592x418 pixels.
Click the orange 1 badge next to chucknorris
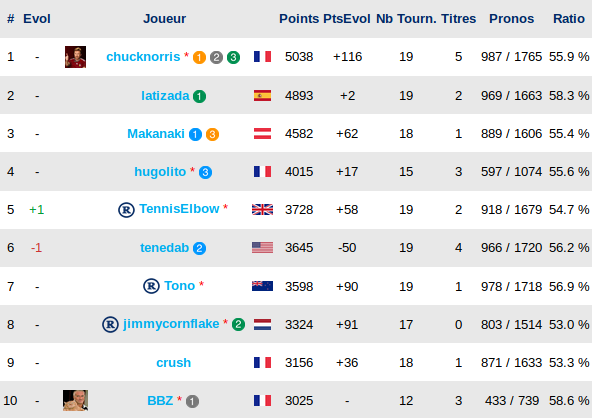point(199,57)
